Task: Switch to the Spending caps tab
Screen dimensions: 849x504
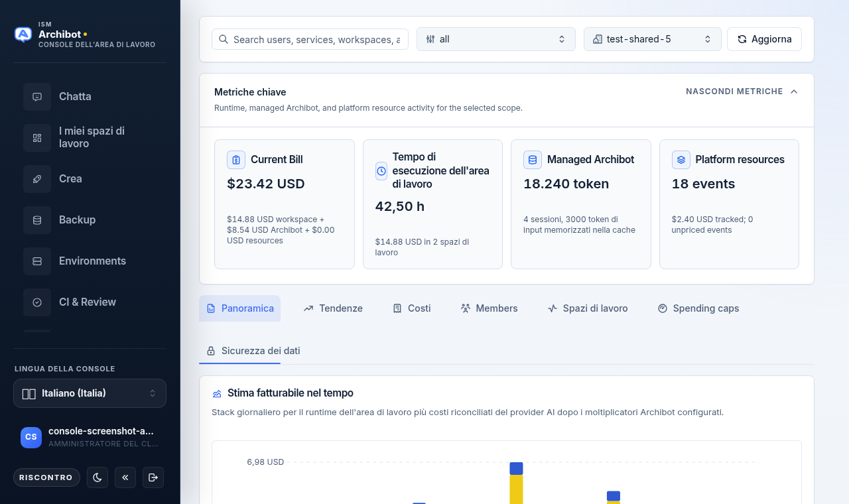Action: [698, 308]
